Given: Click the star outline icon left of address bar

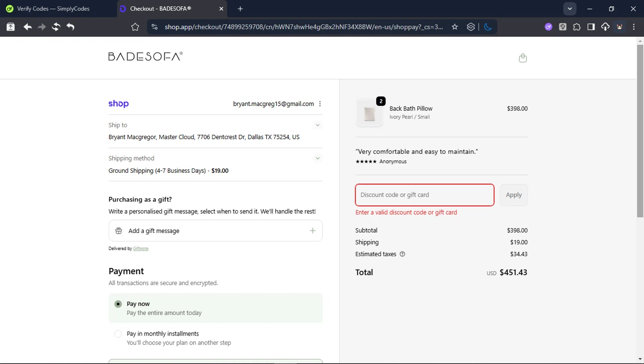Looking at the screenshot, I should pos(135,27).
